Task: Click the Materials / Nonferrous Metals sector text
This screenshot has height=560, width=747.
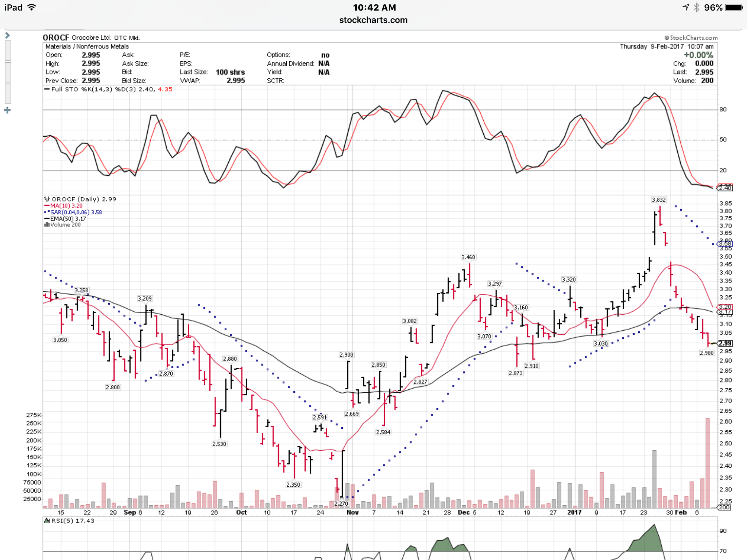Action: (x=87, y=46)
